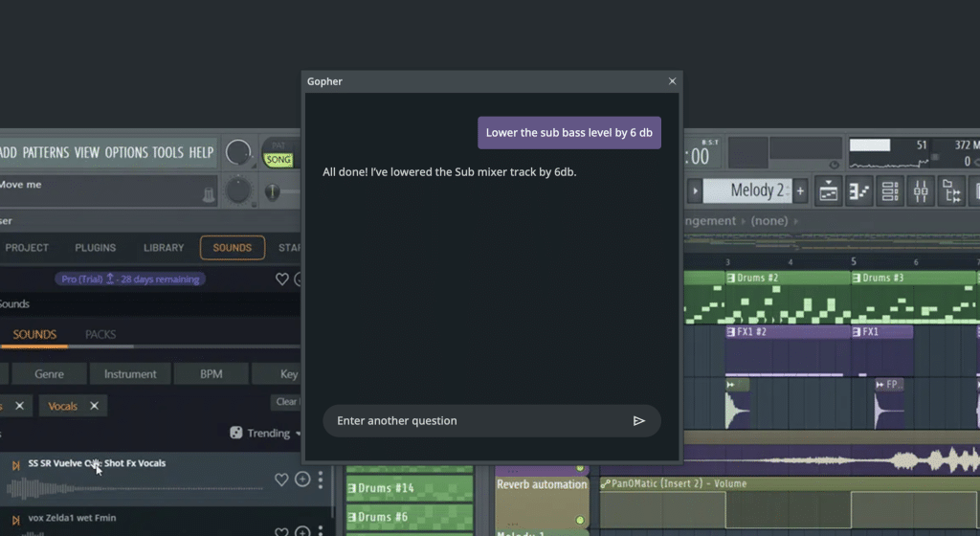Click bar 5 on the playlist timeline
The image size is (980, 536).
pyautogui.click(x=853, y=261)
